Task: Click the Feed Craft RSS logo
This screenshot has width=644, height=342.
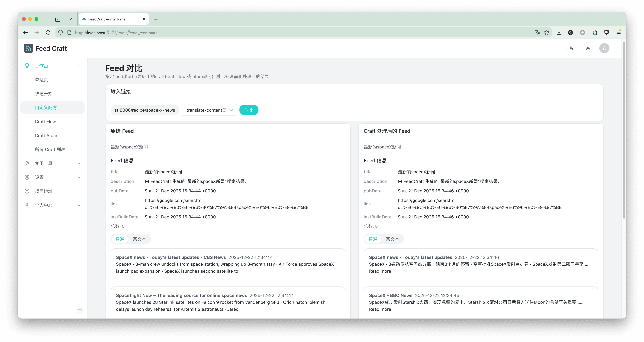Action: (x=29, y=48)
